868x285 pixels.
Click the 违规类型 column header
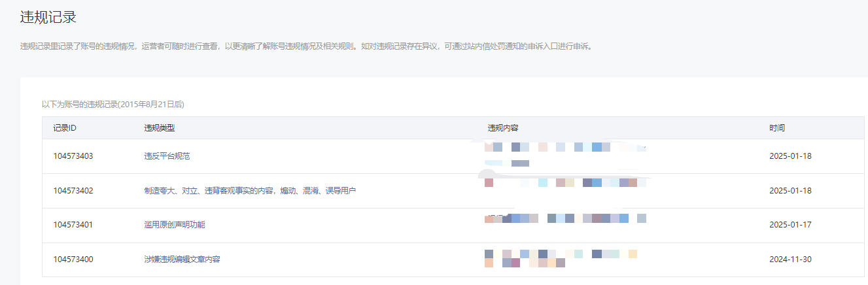pyautogui.click(x=160, y=128)
